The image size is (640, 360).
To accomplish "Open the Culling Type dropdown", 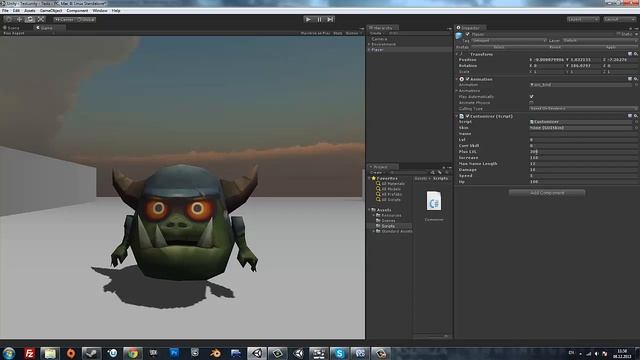I will coord(583,109).
